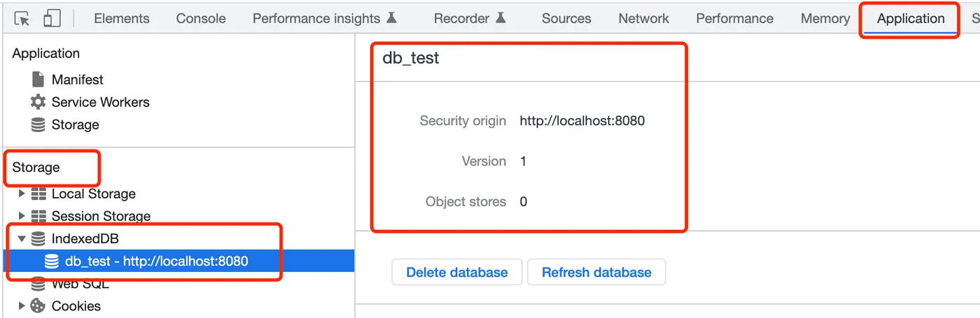
Task: Open the Network tab
Action: [x=643, y=19]
